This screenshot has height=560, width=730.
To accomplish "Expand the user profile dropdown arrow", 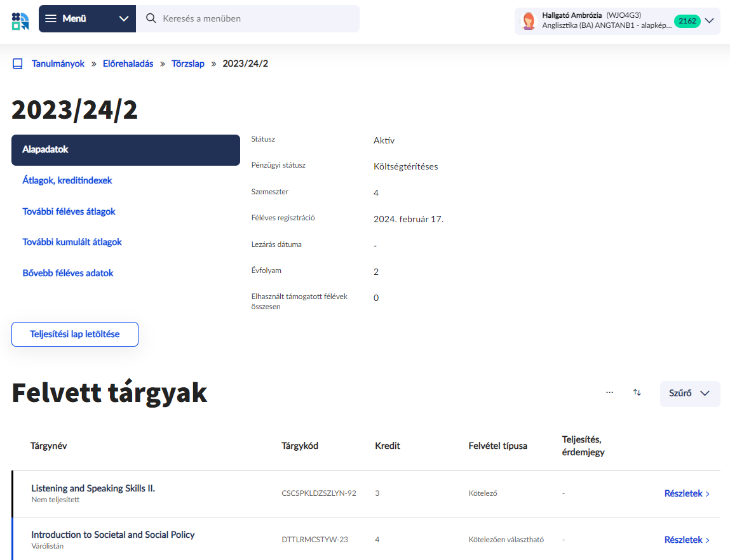I will (710, 21).
